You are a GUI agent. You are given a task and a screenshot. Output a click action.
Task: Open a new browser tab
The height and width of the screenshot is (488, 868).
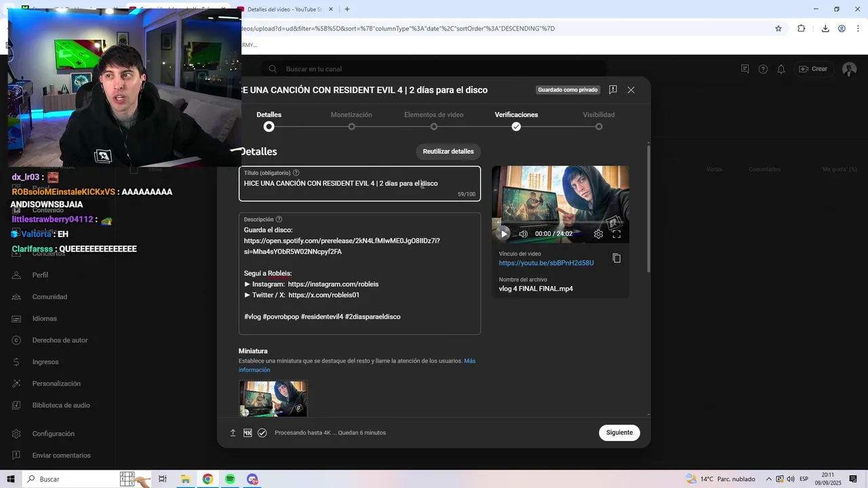coord(347,9)
